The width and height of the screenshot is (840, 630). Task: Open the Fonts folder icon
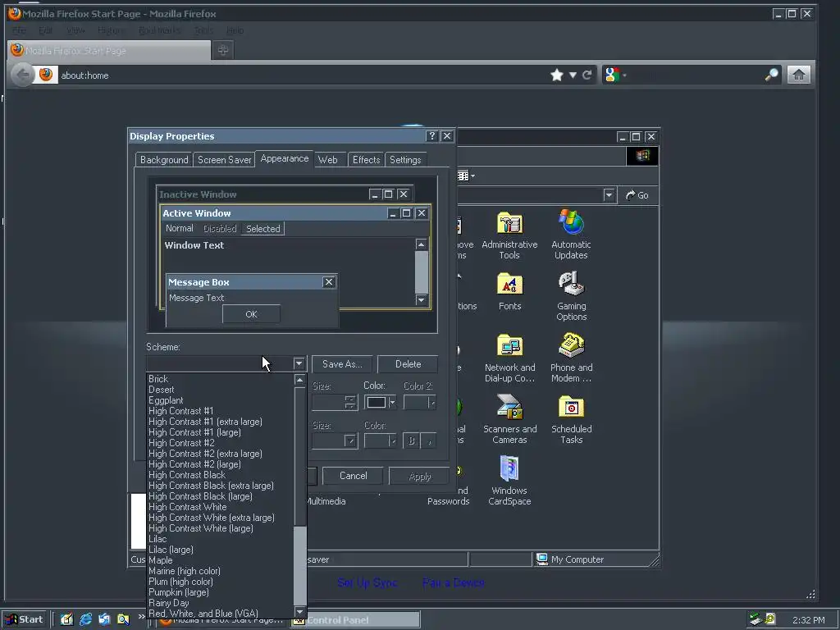(x=509, y=292)
